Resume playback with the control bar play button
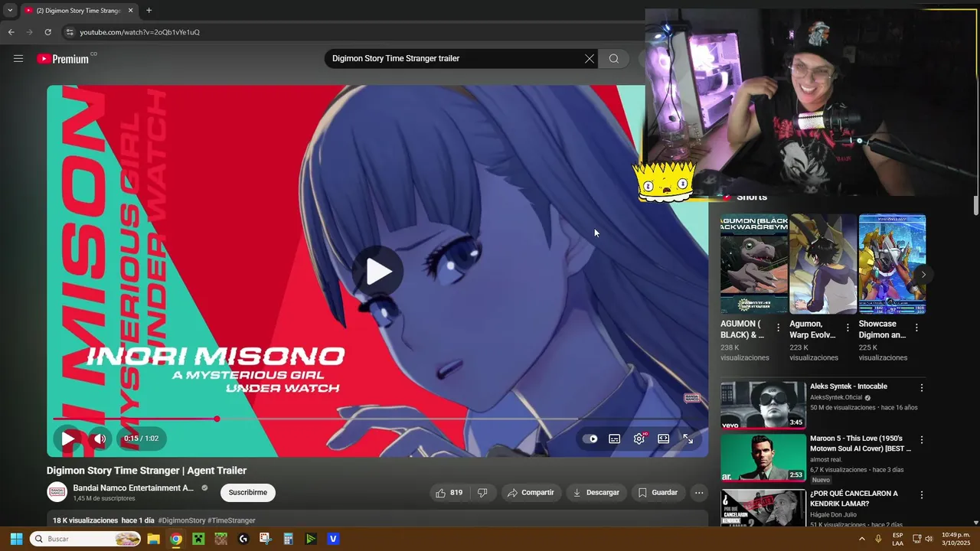Image resolution: width=980 pixels, height=551 pixels. [67, 439]
